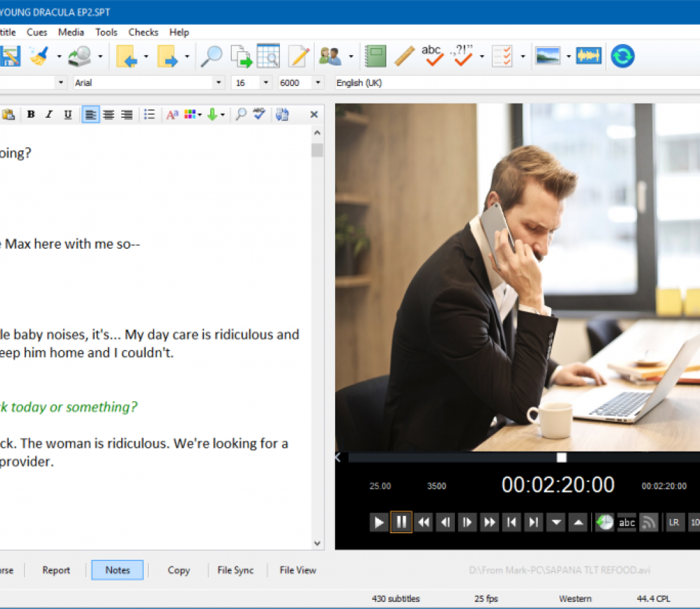Click the pencil edit note icon

click(299, 56)
